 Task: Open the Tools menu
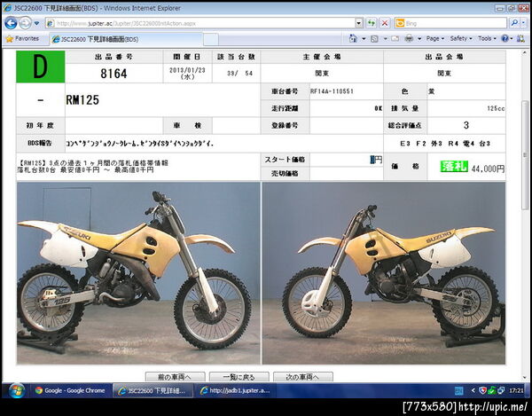coord(487,39)
